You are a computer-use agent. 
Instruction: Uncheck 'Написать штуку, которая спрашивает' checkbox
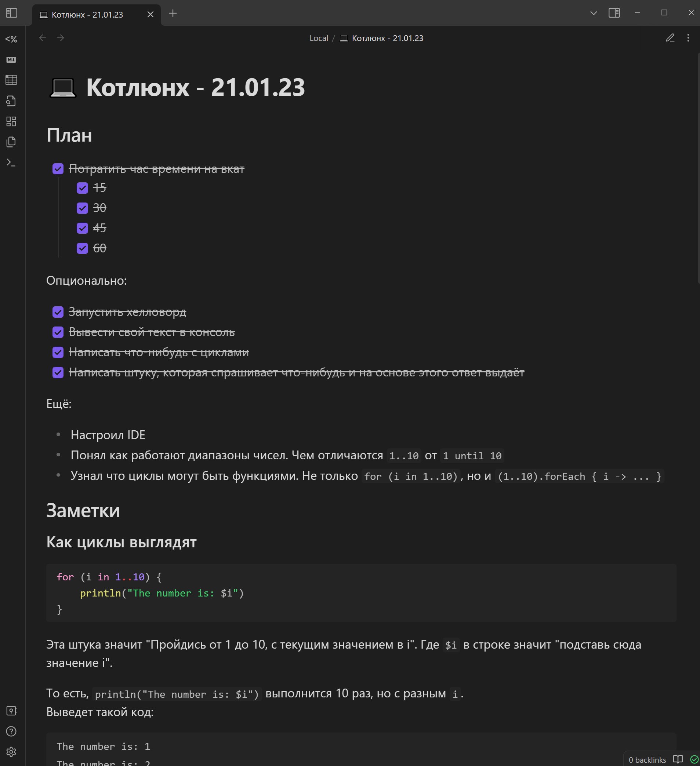click(x=58, y=372)
